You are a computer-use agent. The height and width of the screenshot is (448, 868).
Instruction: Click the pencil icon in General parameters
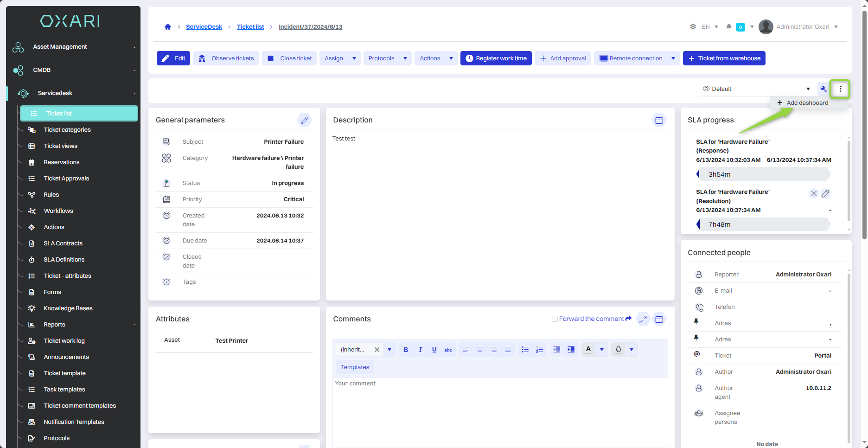click(304, 120)
